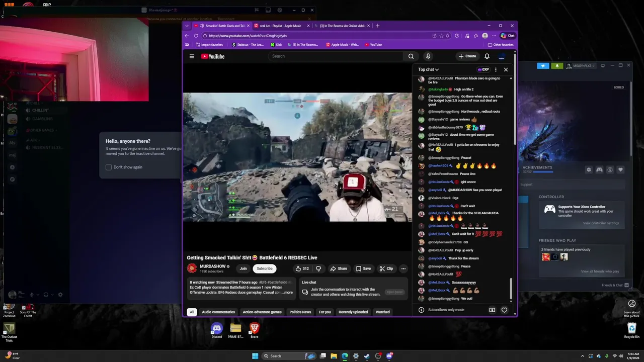The width and height of the screenshot is (644, 362).
Task: Click the Open panel live chat button
Action: 394,292
